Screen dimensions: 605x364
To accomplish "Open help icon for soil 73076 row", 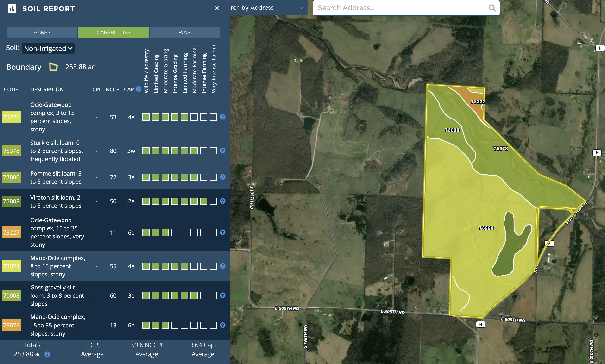I will tap(222, 325).
